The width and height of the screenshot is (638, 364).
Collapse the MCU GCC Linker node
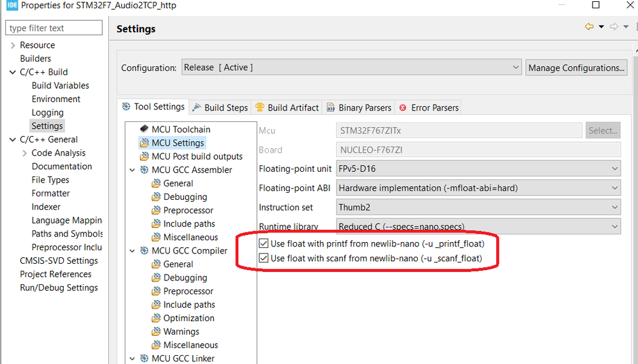pos(132,359)
